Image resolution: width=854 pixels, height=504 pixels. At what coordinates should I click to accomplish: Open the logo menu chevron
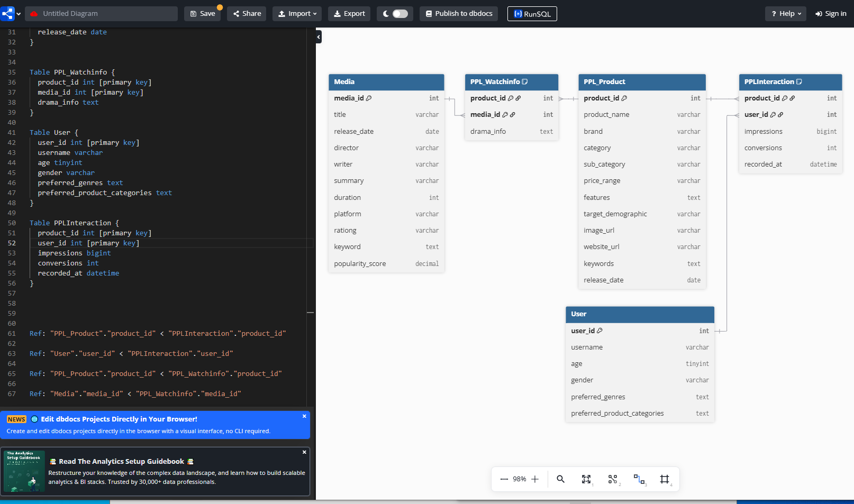[x=19, y=14]
